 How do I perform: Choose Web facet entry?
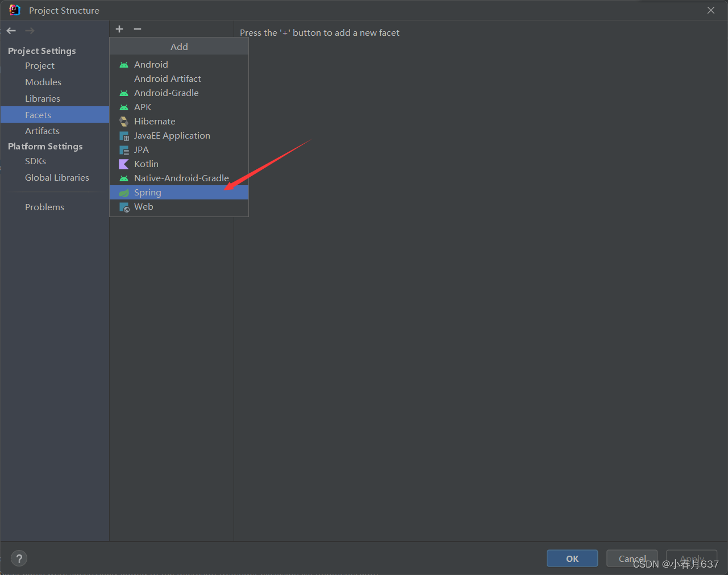point(179,207)
